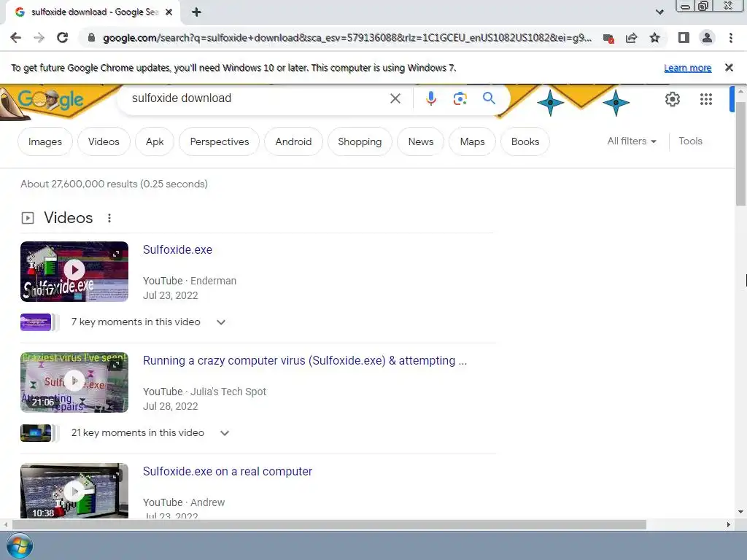
Task: Open Google quick settings gear
Action: pyautogui.click(x=672, y=99)
